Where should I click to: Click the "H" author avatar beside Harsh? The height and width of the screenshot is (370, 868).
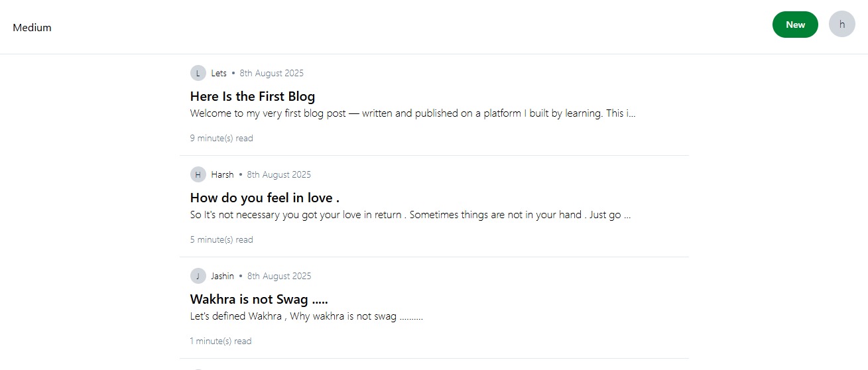pyautogui.click(x=198, y=174)
